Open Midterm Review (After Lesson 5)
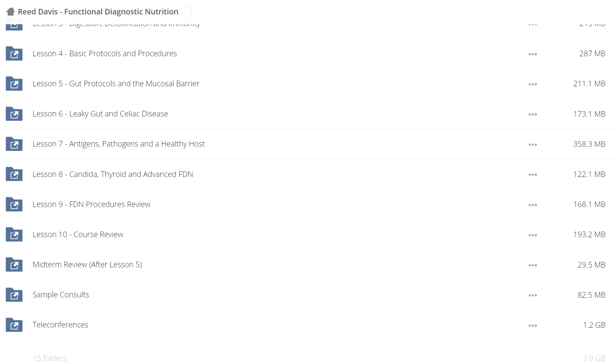This screenshot has height=364, width=616. coord(87,264)
